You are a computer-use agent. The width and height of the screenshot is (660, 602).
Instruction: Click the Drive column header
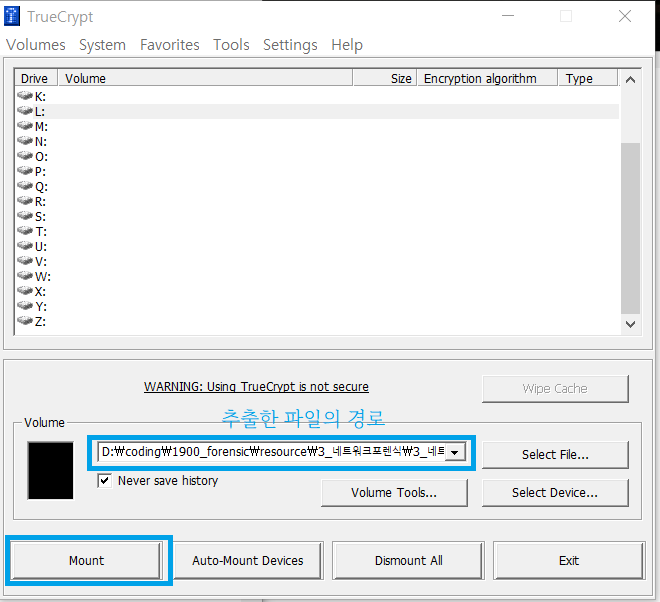(36, 78)
